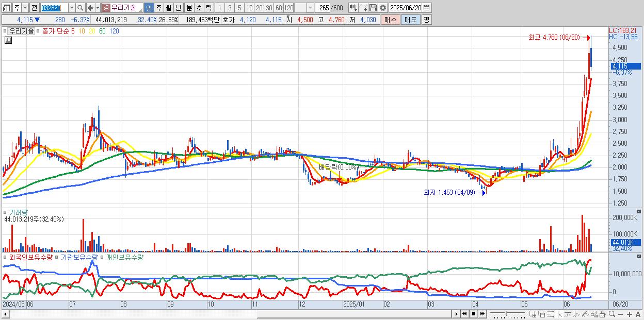Select the 월 monthly chart period
The image size is (644, 320).
tap(168, 8)
